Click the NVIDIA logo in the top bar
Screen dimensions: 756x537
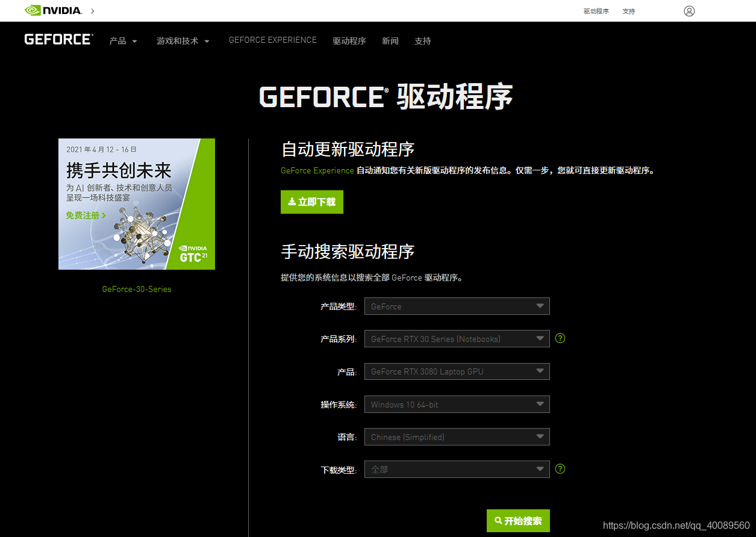(x=53, y=10)
